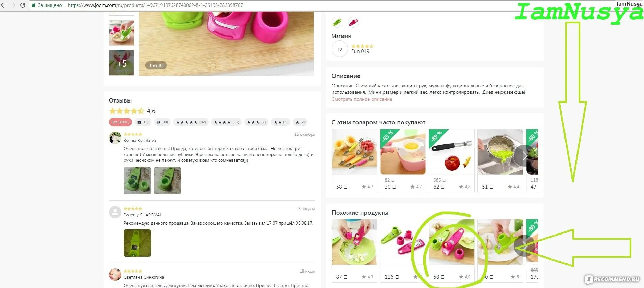
Task: Select the pink color variant swatch
Action: click(353, 22)
